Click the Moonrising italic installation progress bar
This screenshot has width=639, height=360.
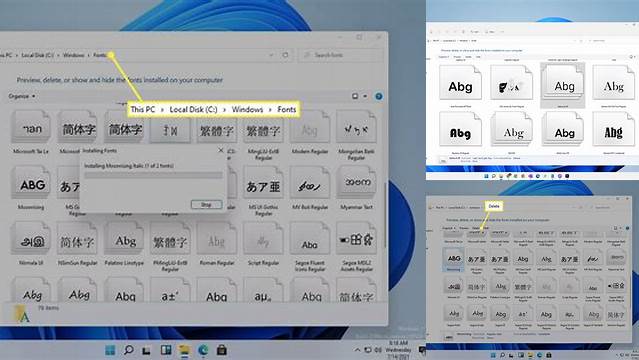153,175
